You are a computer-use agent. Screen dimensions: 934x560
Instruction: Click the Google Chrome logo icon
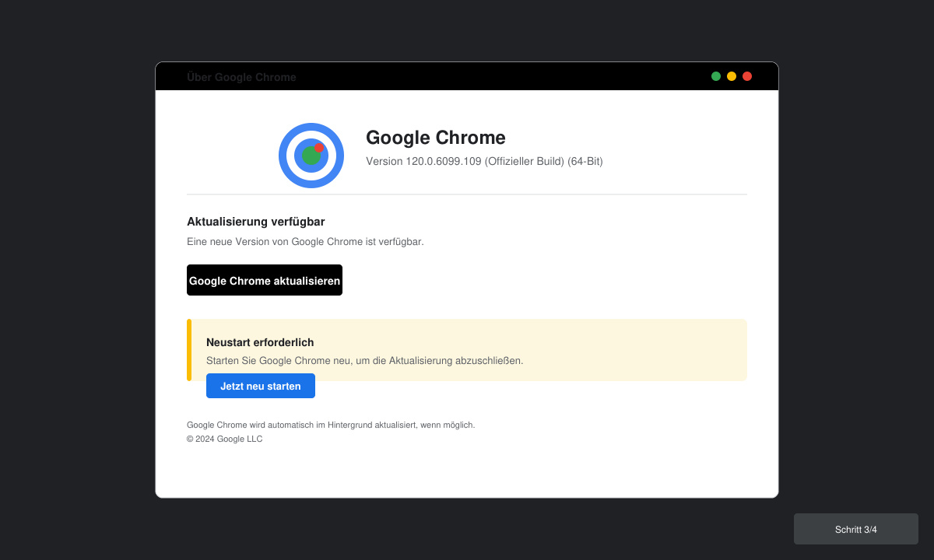[x=311, y=156]
